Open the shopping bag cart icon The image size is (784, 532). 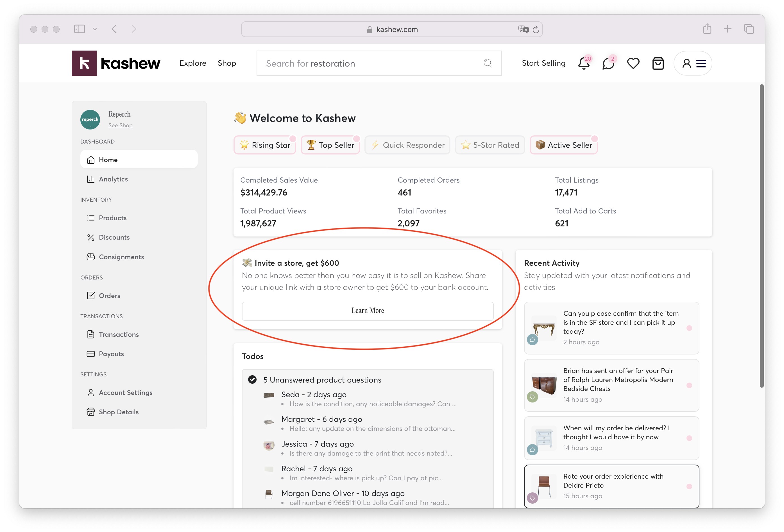click(658, 63)
